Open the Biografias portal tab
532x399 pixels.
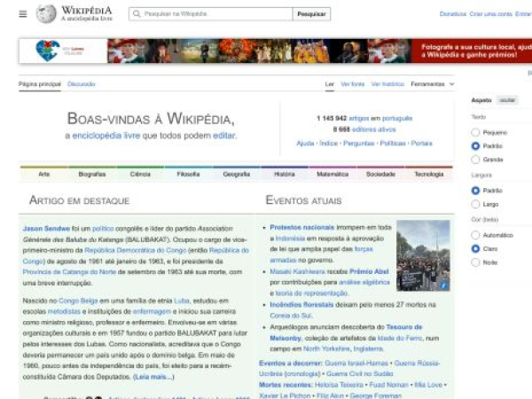(92, 174)
